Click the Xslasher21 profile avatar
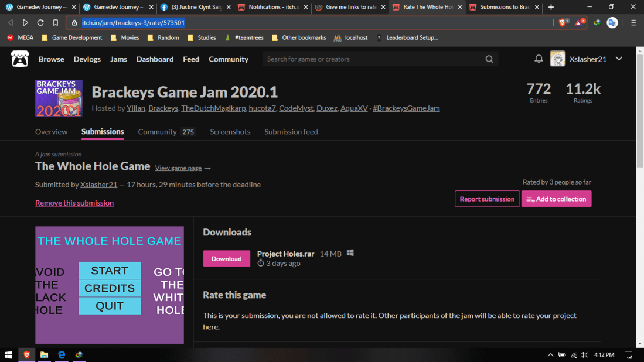The image size is (644, 362). tap(557, 59)
